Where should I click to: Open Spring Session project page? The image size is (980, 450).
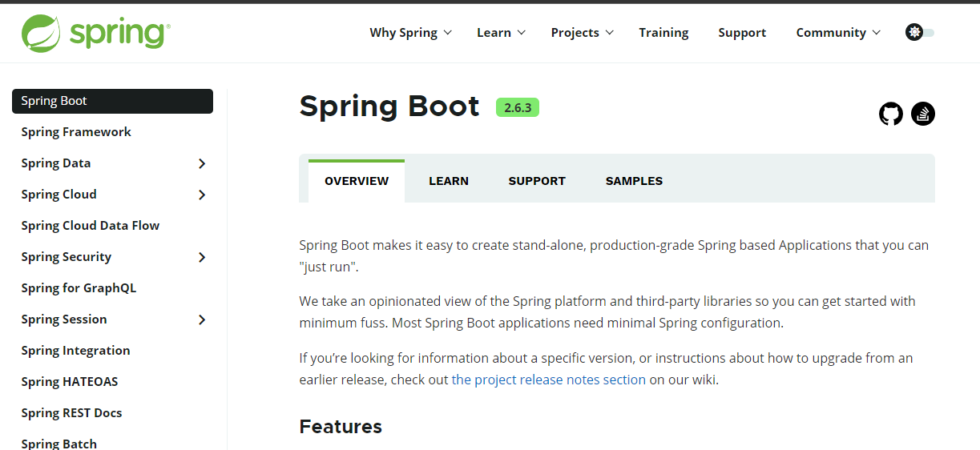[x=64, y=319]
